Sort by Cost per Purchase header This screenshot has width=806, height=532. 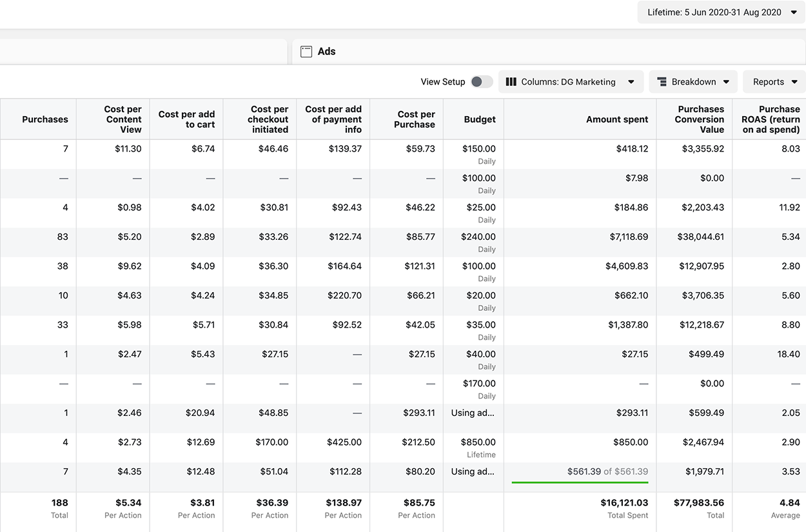click(x=415, y=119)
